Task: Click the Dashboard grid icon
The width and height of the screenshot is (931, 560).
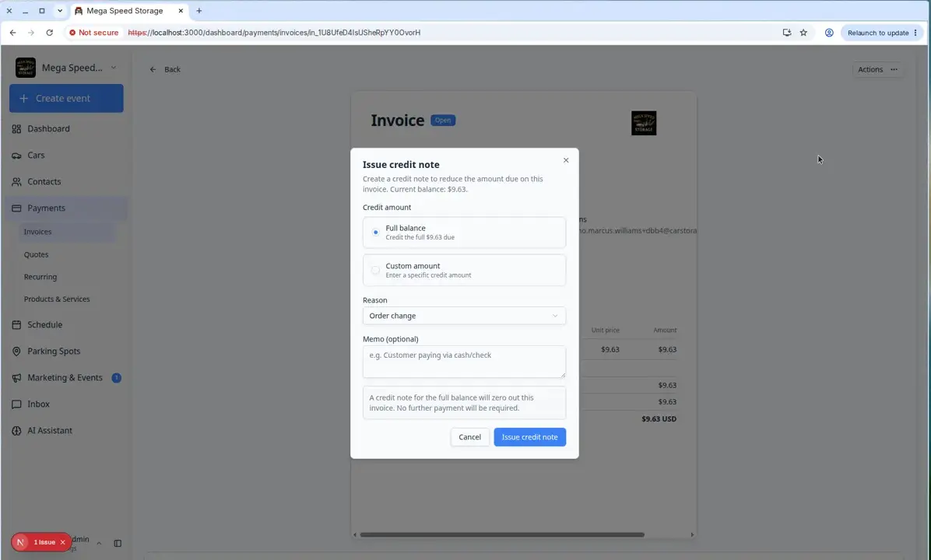Action: [16, 129]
